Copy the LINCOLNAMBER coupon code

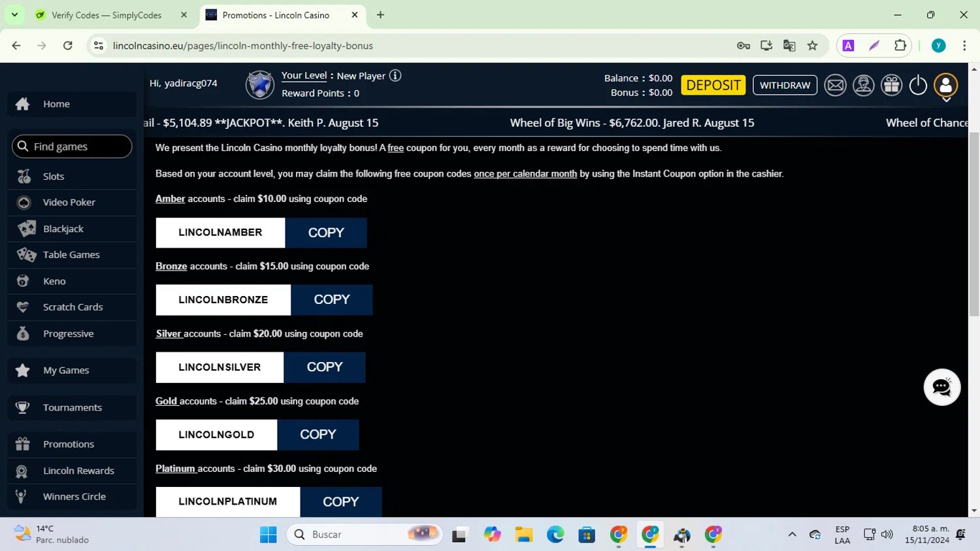326,233
